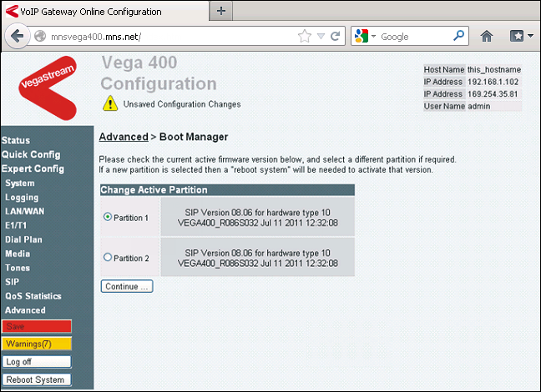Select Partition 1 radio button
This screenshot has height=392, width=541.
pos(107,217)
